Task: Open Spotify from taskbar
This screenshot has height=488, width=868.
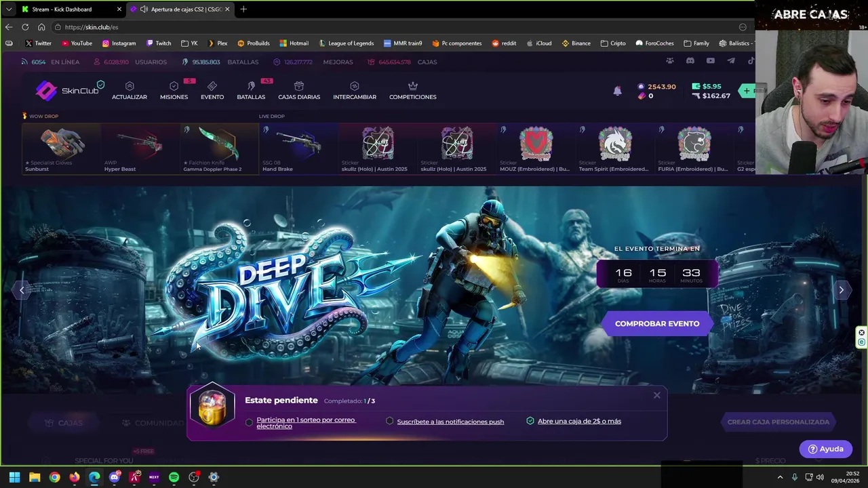Action: [174, 477]
